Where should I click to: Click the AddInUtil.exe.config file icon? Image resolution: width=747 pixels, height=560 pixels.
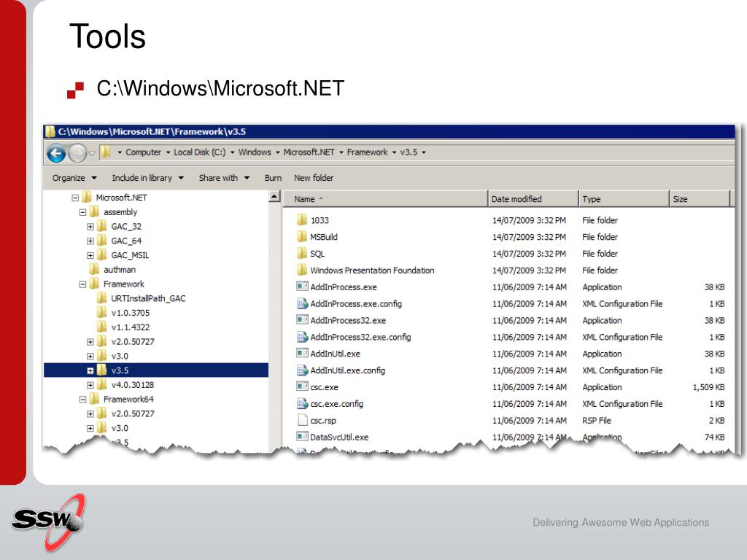tap(302, 370)
